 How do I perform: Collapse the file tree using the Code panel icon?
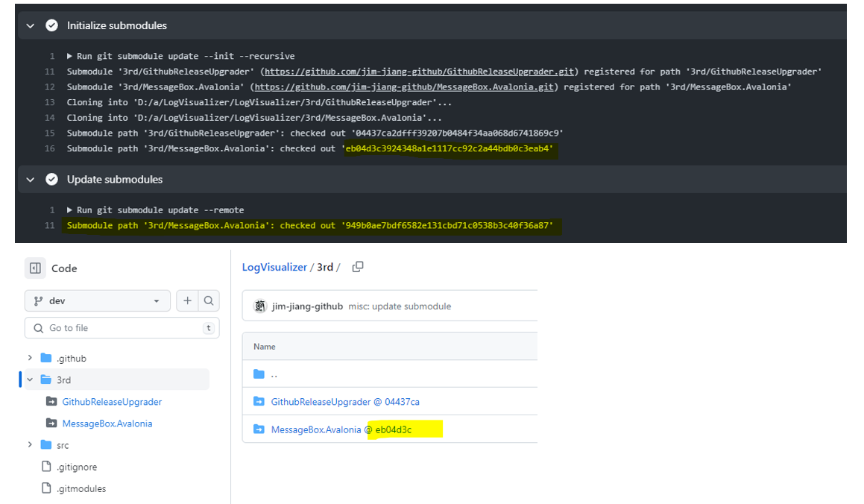point(36,268)
